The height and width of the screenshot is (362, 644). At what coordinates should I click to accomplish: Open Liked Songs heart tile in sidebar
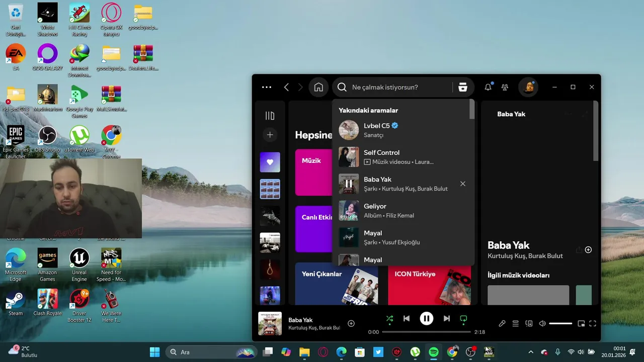pyautogui.click(x=270, y=162)
